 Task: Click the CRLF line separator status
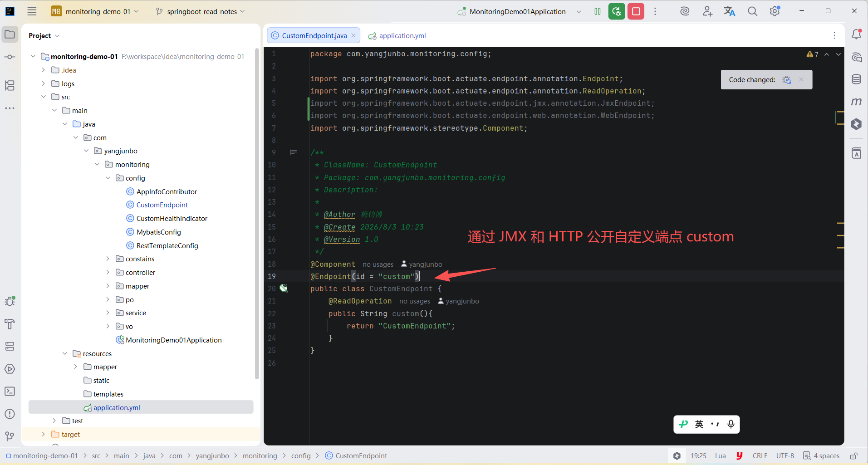click(x=760, y=455)
